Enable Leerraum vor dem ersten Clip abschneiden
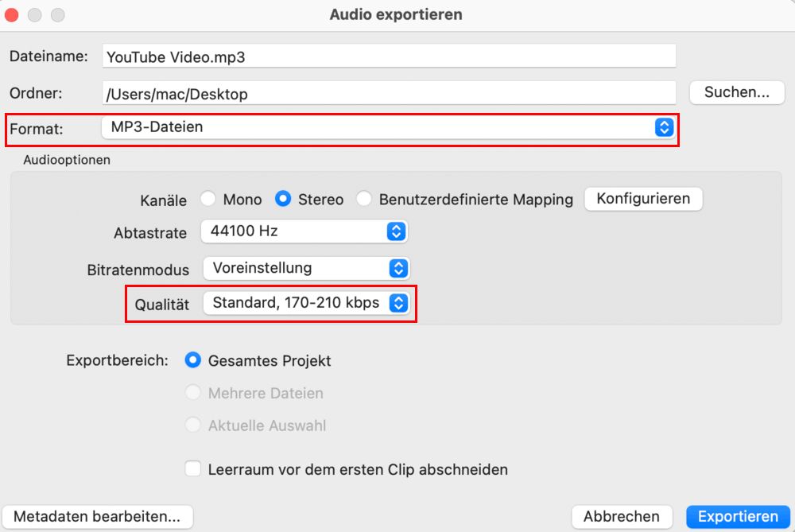 (x=192, y=469)
